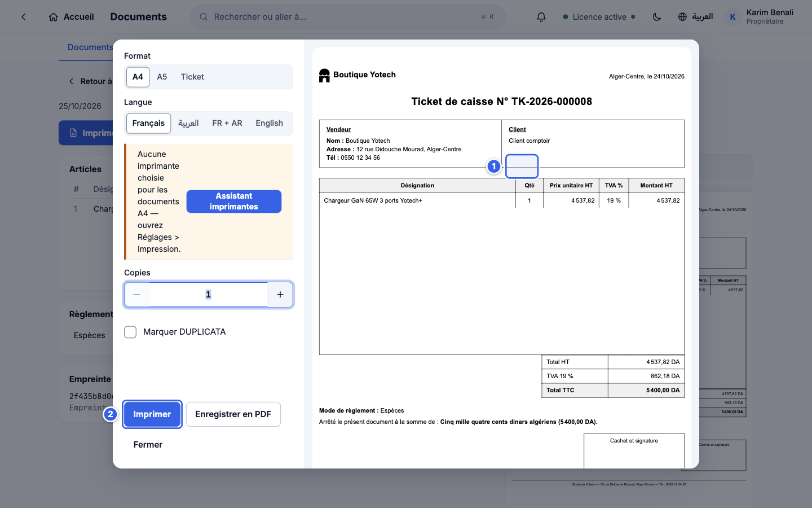The height and width of the screenshot is (508, 812).
Task: Click Enregistrer en PDF
Action: 233,414
